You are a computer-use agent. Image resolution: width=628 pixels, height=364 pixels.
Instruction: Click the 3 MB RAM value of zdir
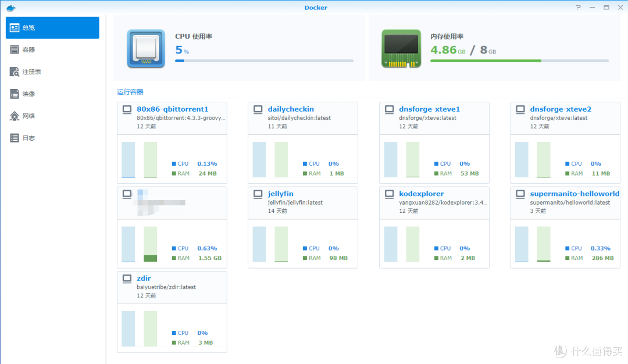pyautogui.click(x=205, y=342)
